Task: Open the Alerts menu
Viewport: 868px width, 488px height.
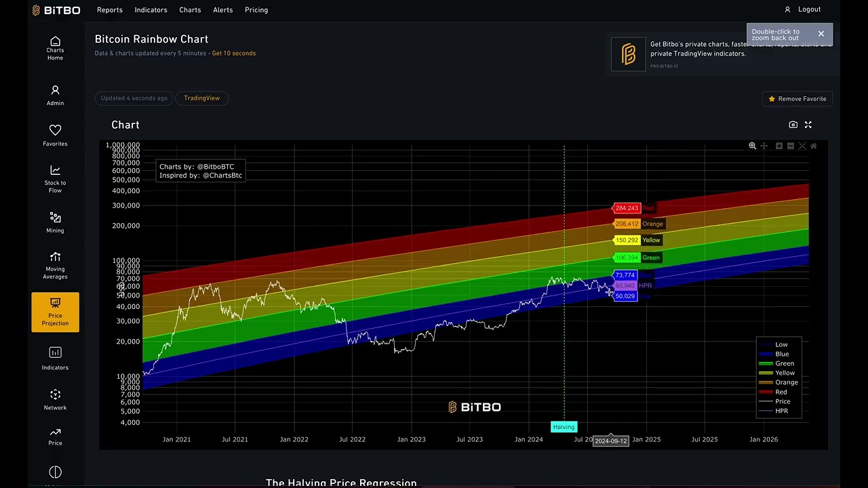Action: click(222, 10)
